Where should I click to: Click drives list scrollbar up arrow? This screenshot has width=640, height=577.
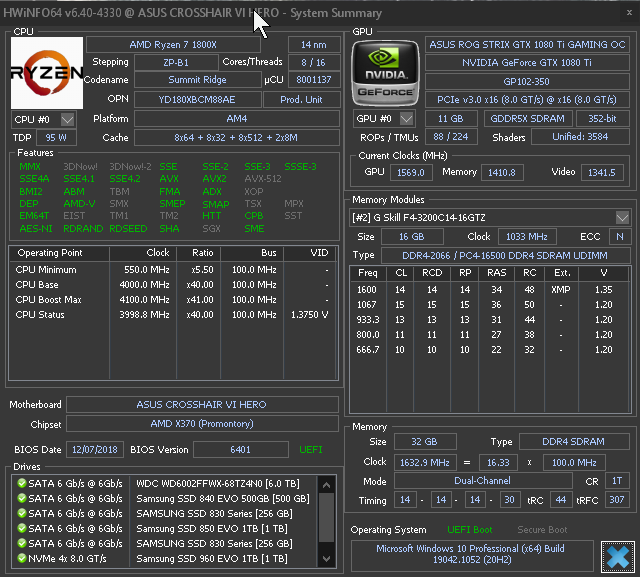click(326, 485)
